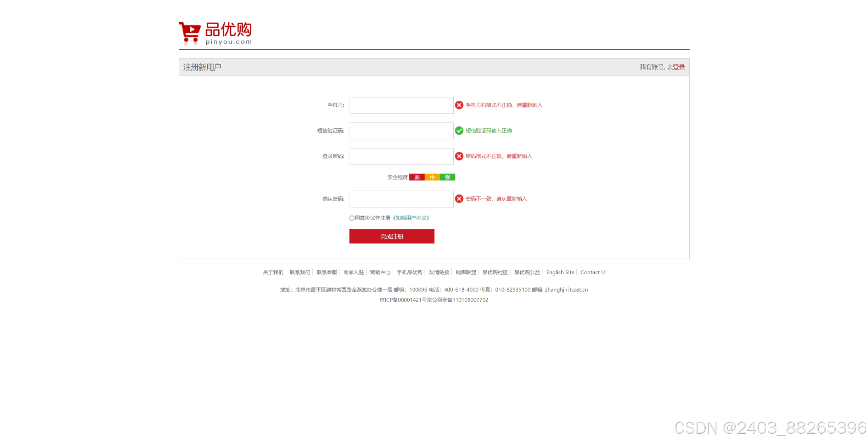The image size is (868, 442).
Task: Click the orange 中 strength swatch
Action: pos(432,177)
